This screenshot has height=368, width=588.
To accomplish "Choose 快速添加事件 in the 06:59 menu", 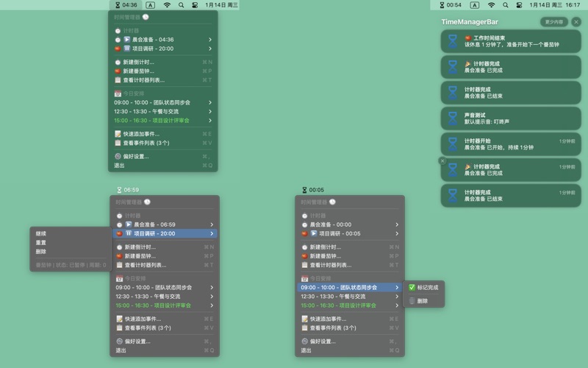I will [165, 319].
